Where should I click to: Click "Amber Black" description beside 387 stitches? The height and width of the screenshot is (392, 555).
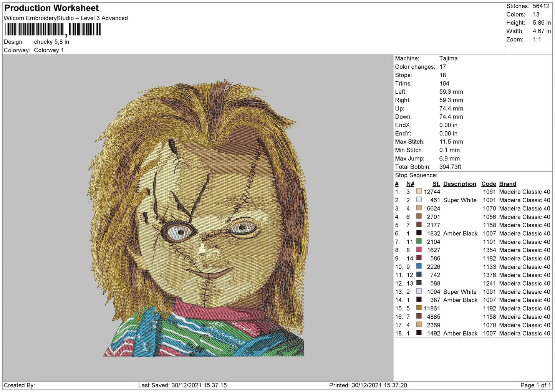[x=460, y=300]
